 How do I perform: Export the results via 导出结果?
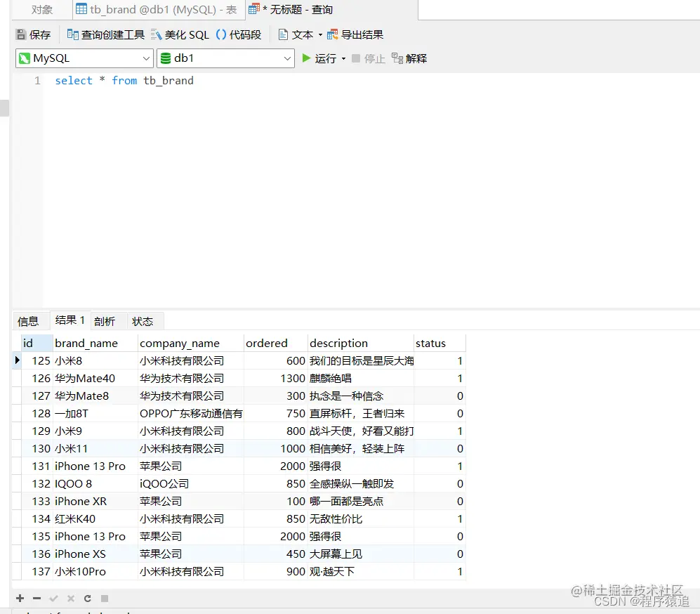[355, 34]
